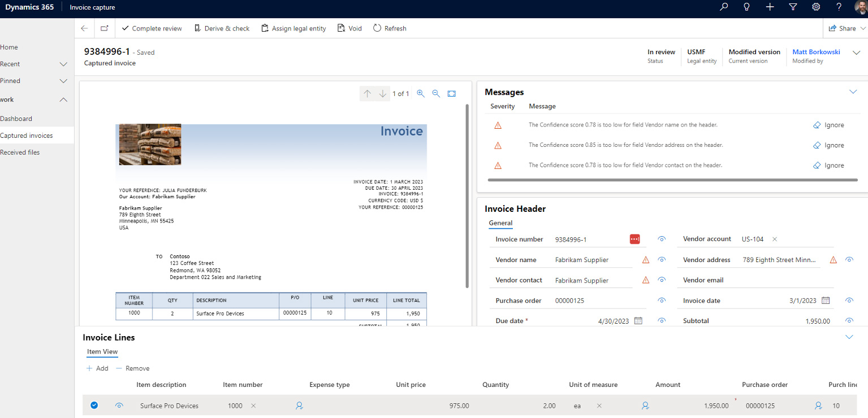Collapse the Invoice Lines section
This screenshot has width=868, height=418.
(849, 337)
